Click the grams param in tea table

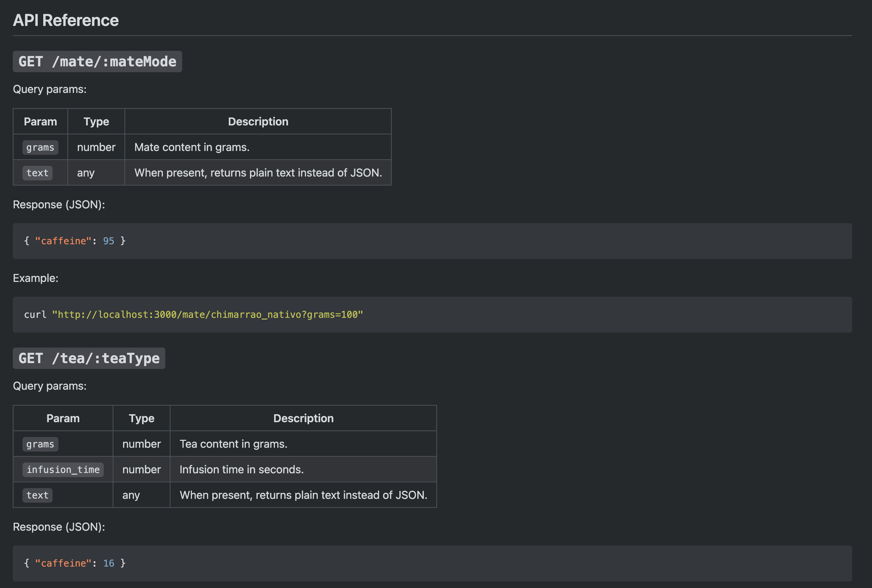click(x=40, y=444)
